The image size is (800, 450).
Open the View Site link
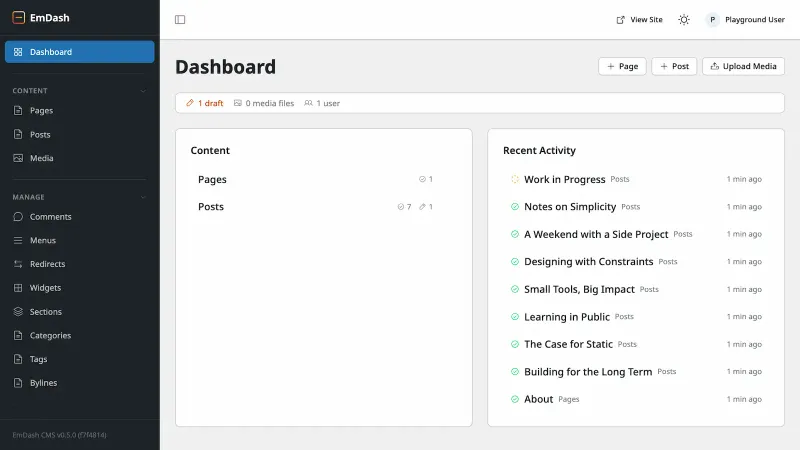pyautogui.click(x=639, y=19)
